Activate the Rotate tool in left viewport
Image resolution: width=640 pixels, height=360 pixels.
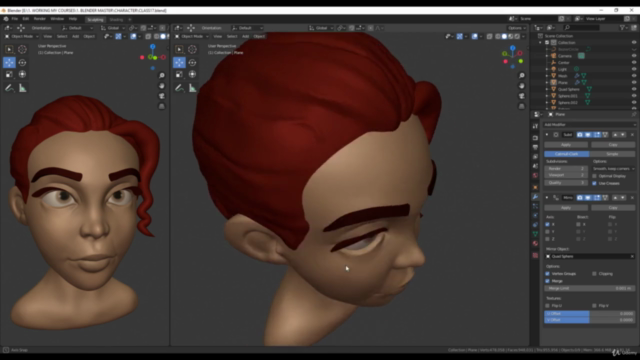(x=22, y=62)
